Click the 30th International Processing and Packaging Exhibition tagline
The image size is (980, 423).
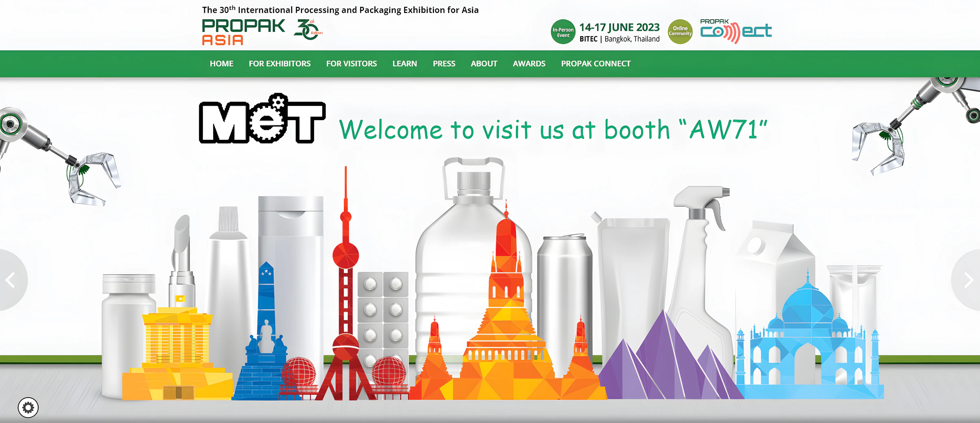[340, 10]
